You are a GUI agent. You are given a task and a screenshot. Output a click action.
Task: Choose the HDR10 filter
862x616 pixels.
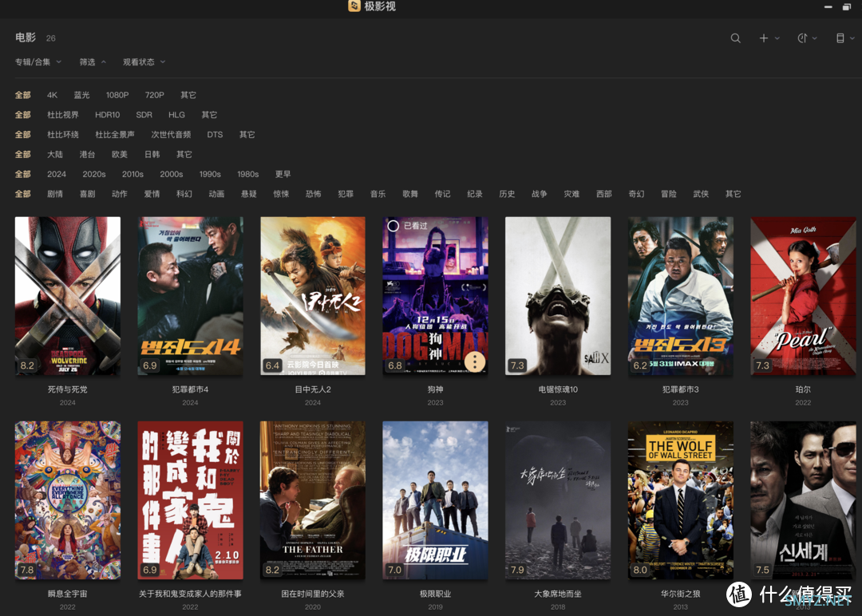point(107,115)
